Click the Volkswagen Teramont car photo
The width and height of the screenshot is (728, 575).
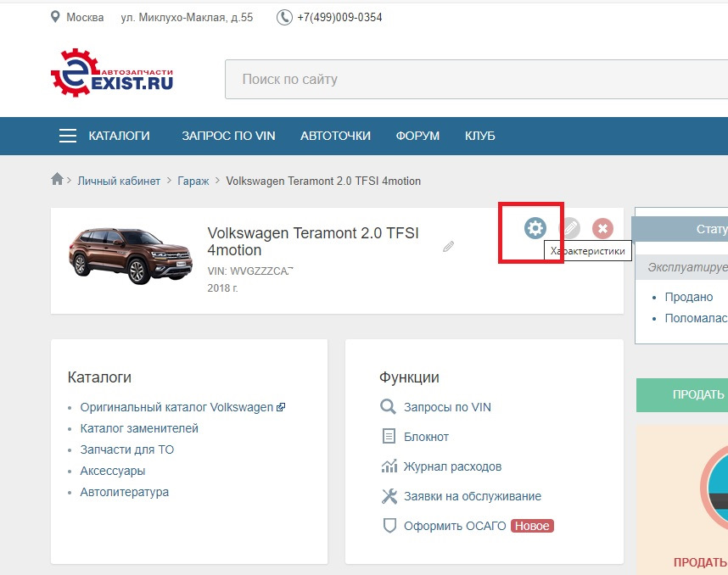pos(130,255)
